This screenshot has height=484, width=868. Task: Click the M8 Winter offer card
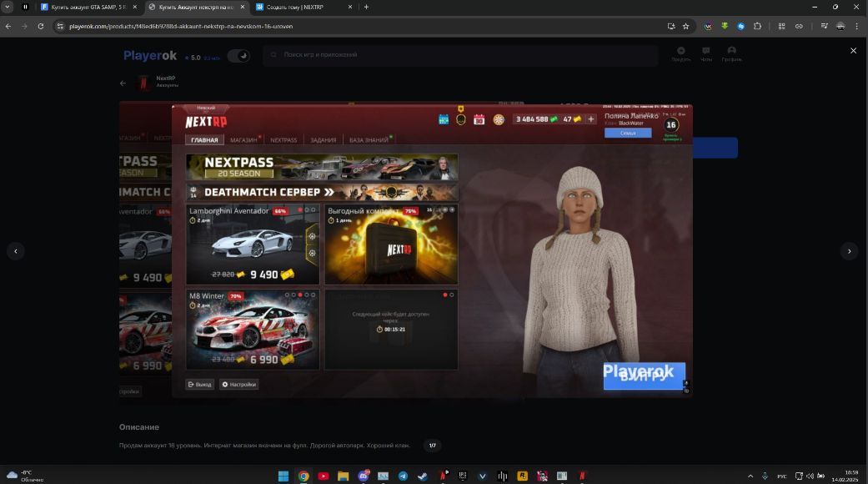point(253,330)
